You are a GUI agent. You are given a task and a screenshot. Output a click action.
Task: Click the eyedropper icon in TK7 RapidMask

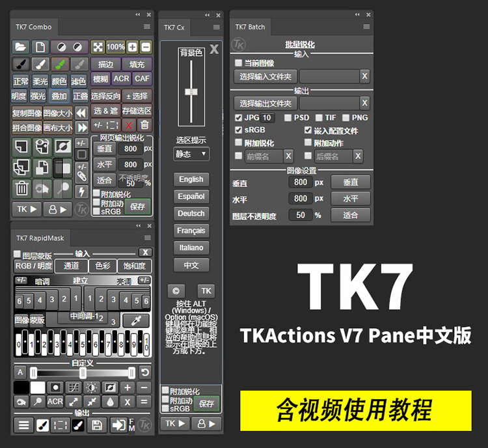point(136,320)
